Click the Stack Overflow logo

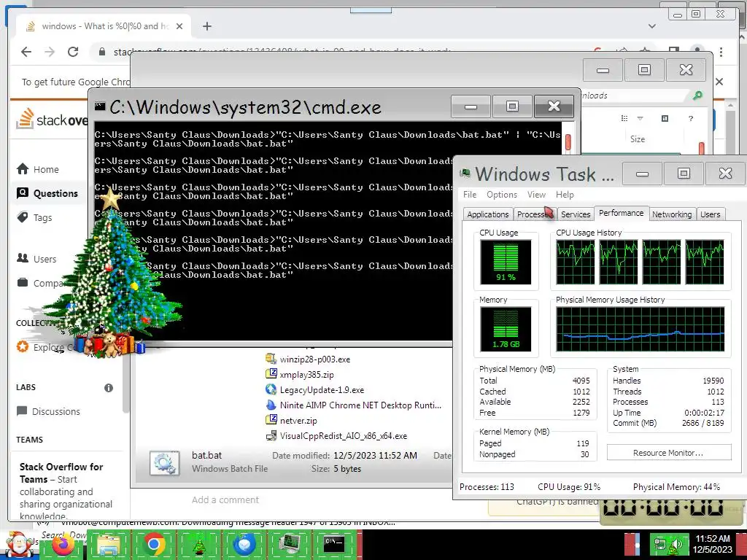(x=52, y=120)
